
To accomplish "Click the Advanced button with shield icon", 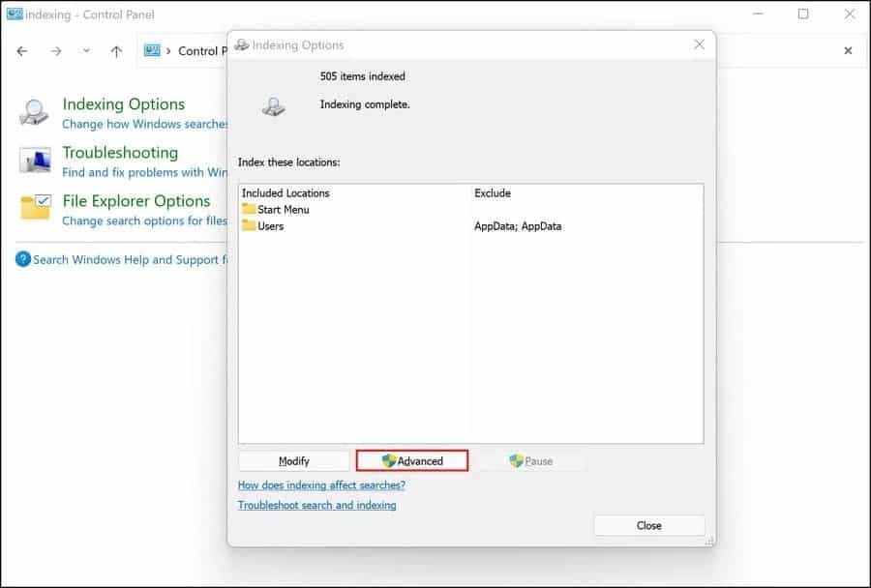I will [x=409, y=460].
